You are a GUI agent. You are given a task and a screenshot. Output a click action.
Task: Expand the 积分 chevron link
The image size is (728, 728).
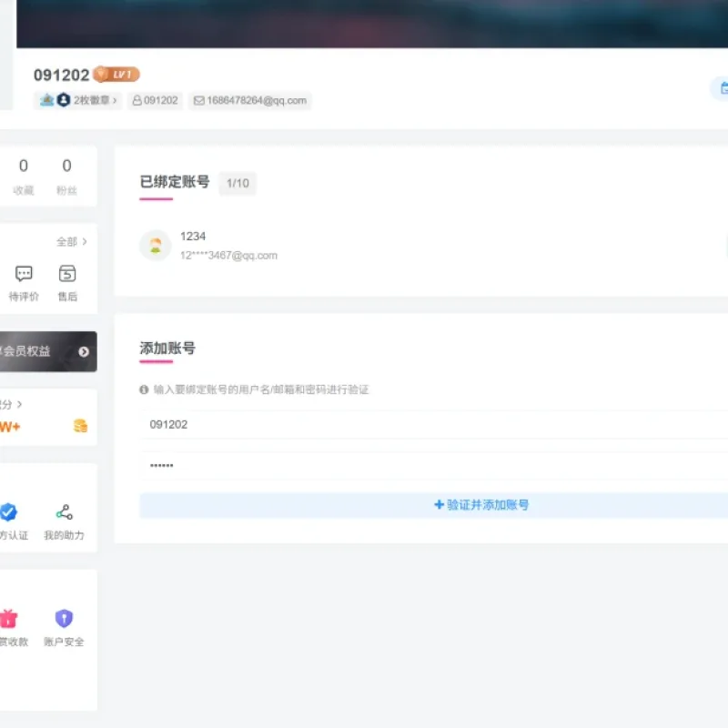(x=11, y=404)
